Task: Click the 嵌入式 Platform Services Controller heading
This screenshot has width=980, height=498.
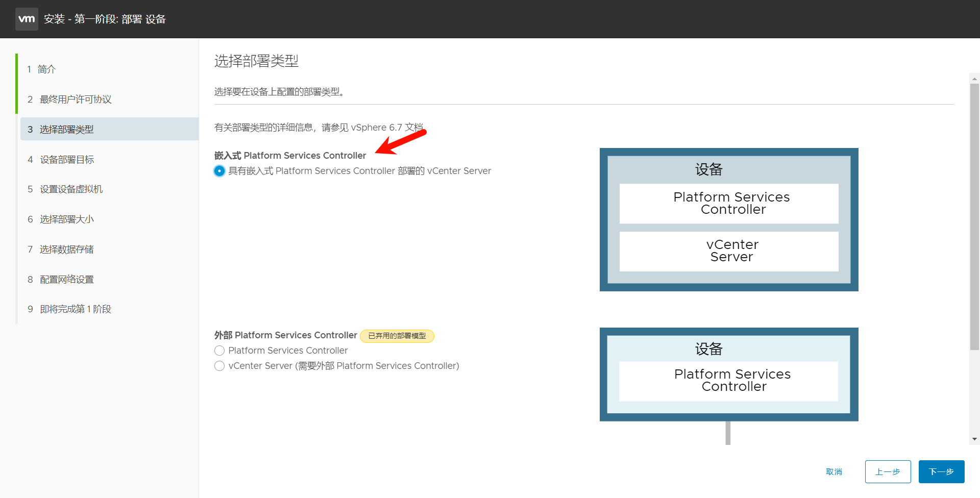Action: (x=290, y=156)
